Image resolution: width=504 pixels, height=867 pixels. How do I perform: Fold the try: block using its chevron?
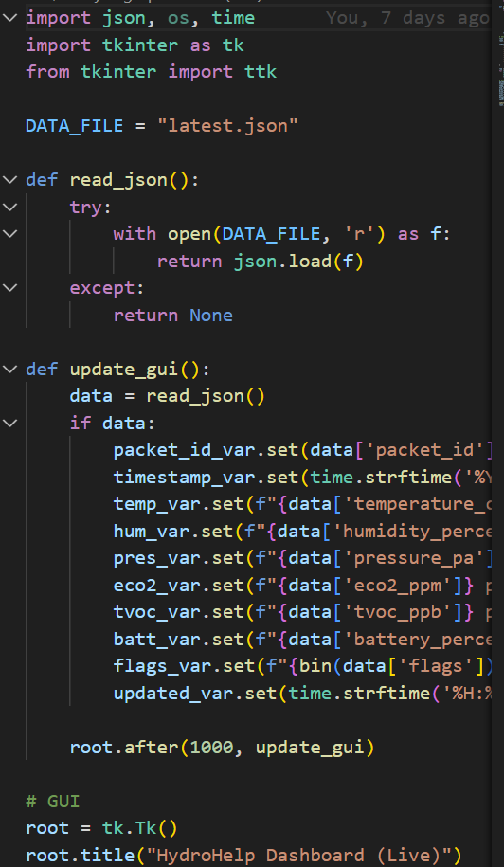point(9,208)
